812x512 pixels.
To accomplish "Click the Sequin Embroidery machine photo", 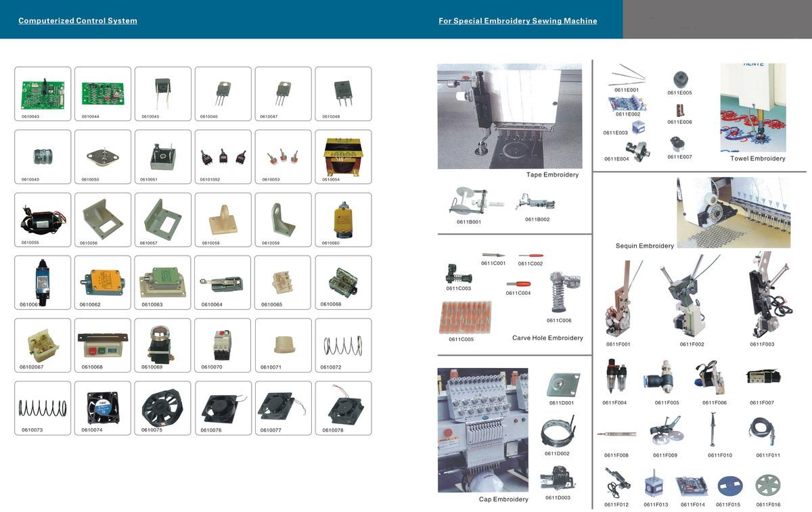I will tap(733, 212).
